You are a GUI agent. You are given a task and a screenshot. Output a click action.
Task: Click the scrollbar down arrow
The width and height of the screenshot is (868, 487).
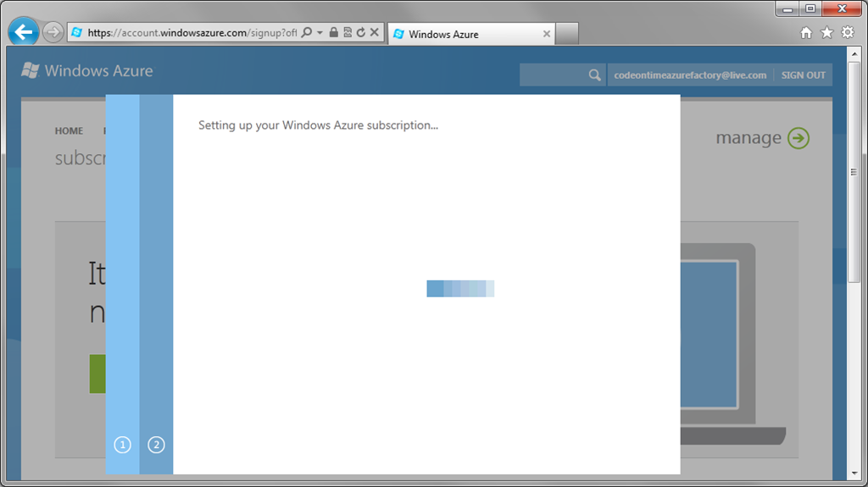coord(854,473)
